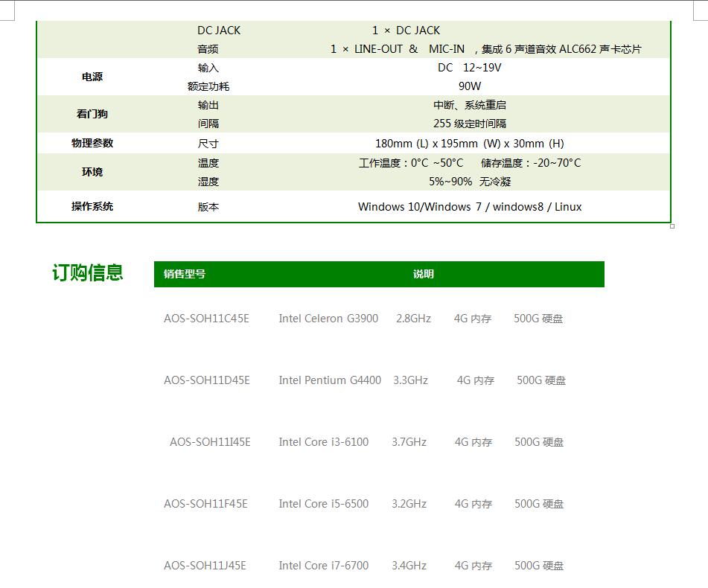Click the 5%~90% 无冷凝 humidity cell
Screen dimensions: 708x588
[469, 182]
